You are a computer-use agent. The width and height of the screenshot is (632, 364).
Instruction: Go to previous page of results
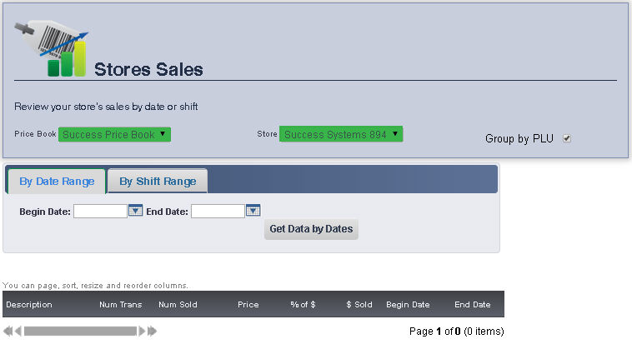click(18, 332)
